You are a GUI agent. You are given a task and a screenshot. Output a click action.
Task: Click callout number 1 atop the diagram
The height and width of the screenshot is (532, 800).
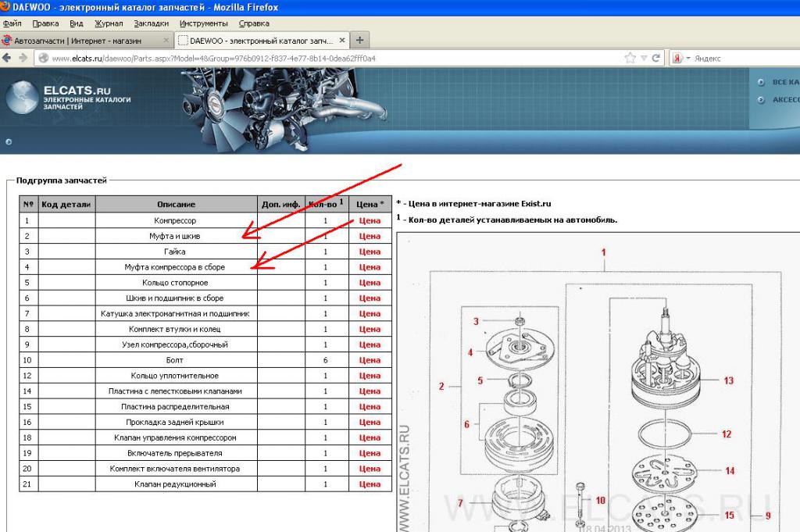[604, 252]
